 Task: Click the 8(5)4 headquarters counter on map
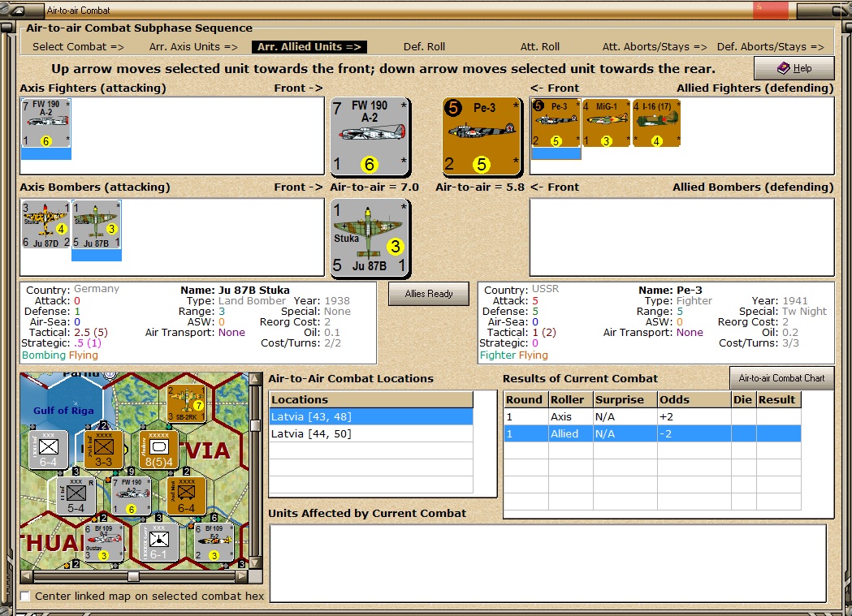click(x=159, y=450)
